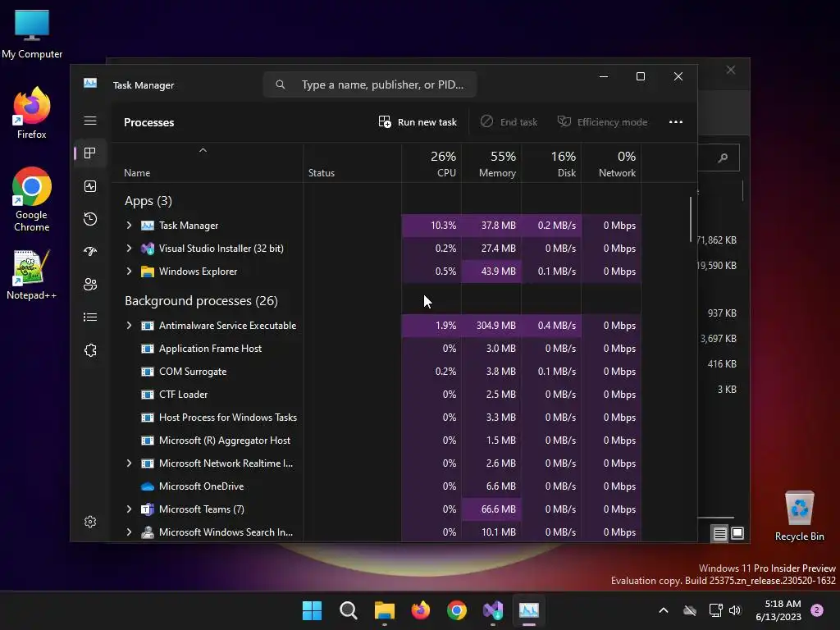Open the Services page icon in sidebar
840x630 pixels.
(x=90, y=349)
